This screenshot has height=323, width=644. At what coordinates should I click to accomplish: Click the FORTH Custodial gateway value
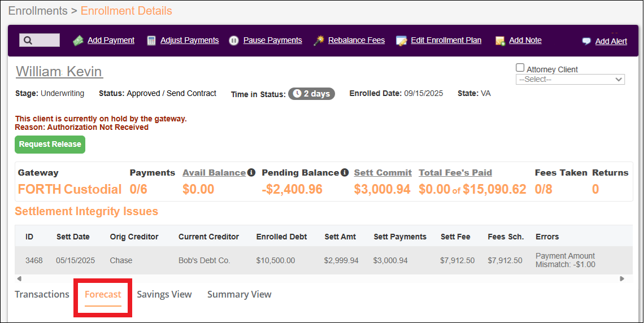(x=70, y=189)
